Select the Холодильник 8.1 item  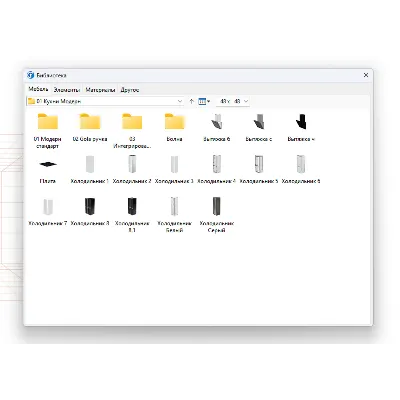point(132,215)
